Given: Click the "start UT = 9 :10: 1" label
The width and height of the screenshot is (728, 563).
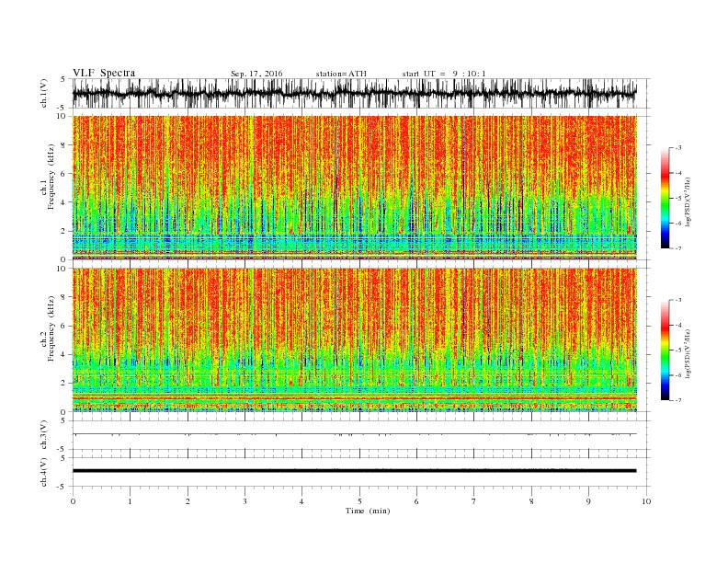Looking at the screenshot, I should click(444, 74).
